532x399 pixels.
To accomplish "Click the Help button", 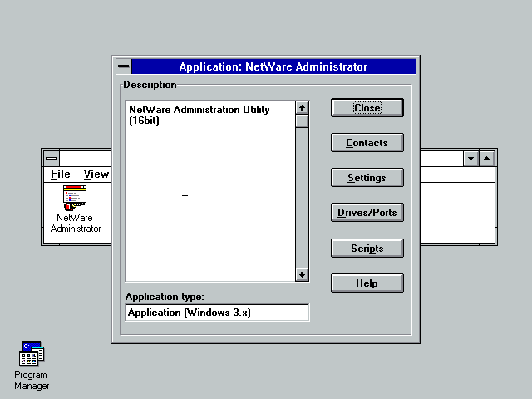I will tap(367, 283).
